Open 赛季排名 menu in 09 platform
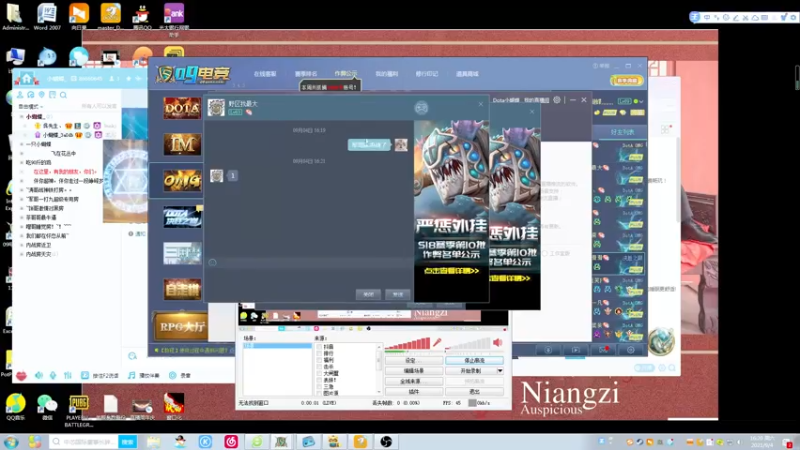800x450 pixels. (306, 74)
